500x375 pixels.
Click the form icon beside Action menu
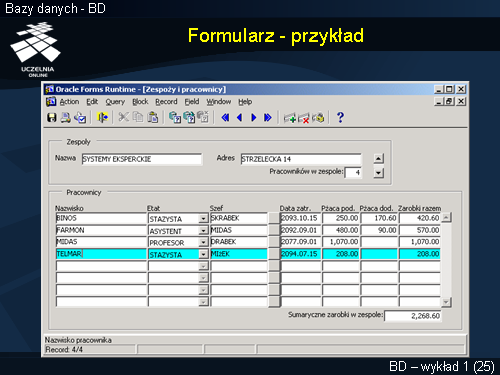tap(51, 101)
